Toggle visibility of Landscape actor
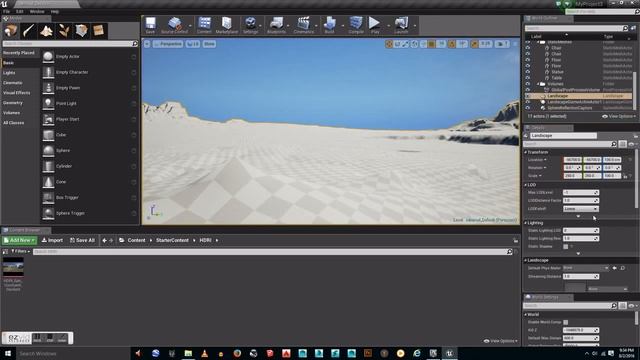Screen dimensions: 640x360 (x=527, y=96)
